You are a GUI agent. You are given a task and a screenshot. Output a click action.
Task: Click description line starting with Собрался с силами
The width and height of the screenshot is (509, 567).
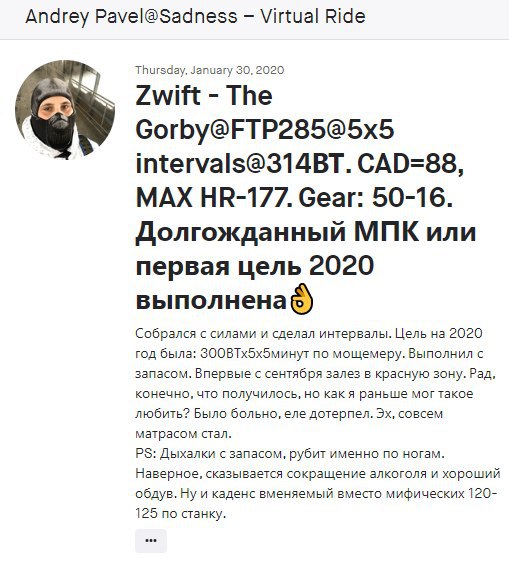[x=309, y=333]
